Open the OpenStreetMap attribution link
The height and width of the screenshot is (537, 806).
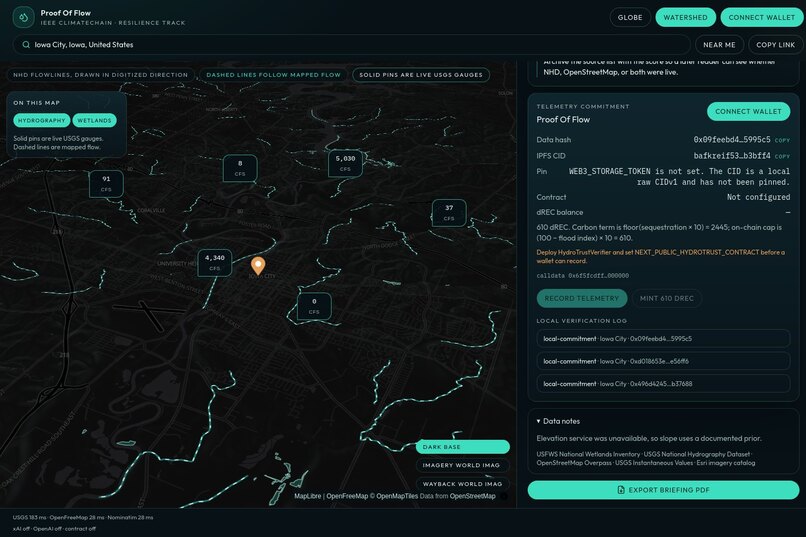click(472, 496)
